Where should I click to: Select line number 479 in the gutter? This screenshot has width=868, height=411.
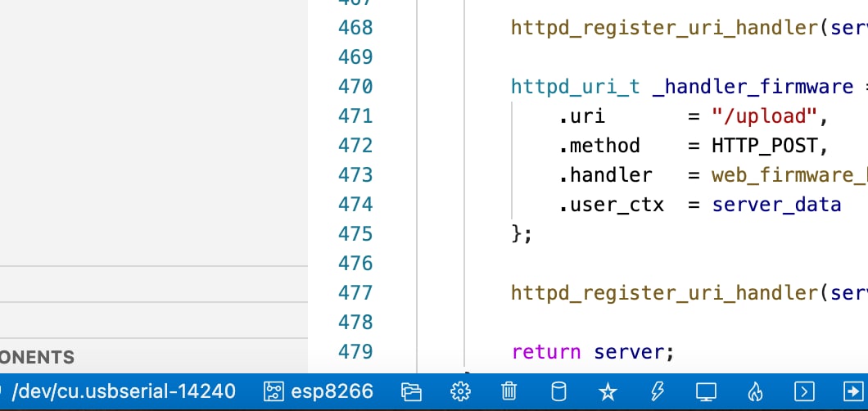click(355, 352)
